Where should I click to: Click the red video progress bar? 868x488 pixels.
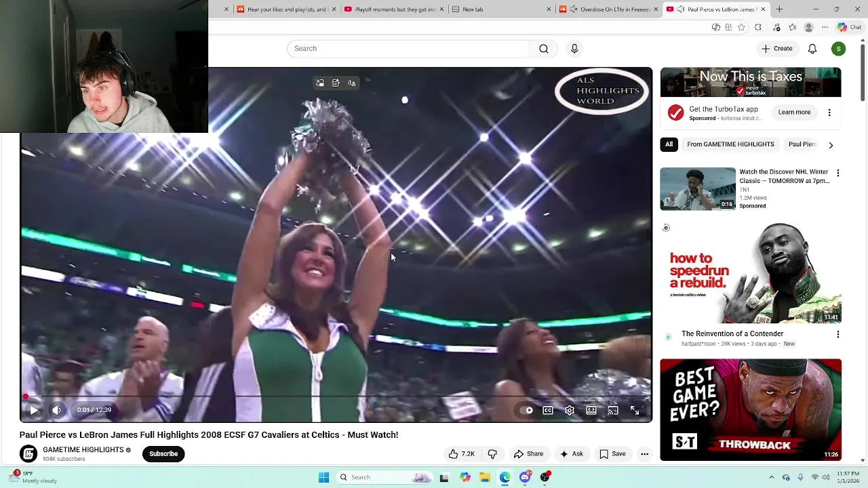336,397
